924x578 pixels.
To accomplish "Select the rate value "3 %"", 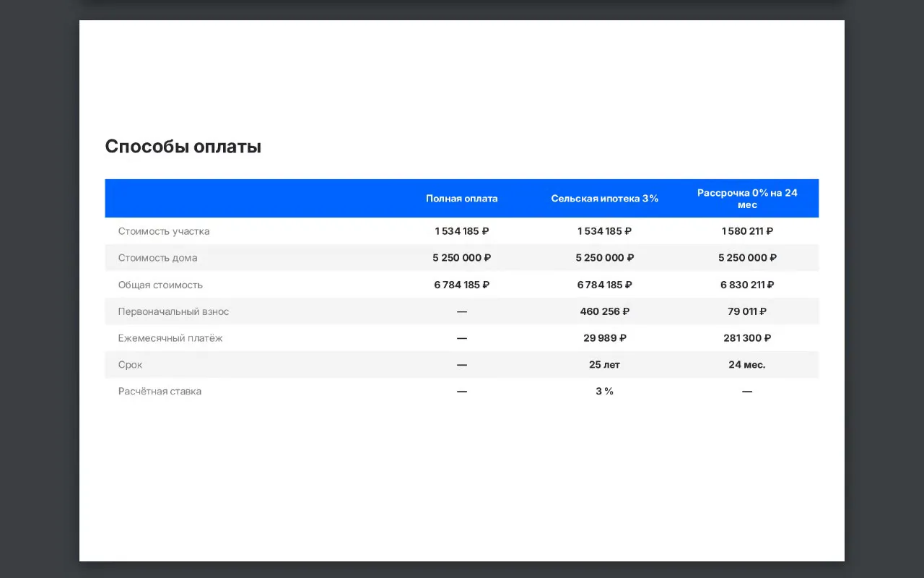I will 605,392.
